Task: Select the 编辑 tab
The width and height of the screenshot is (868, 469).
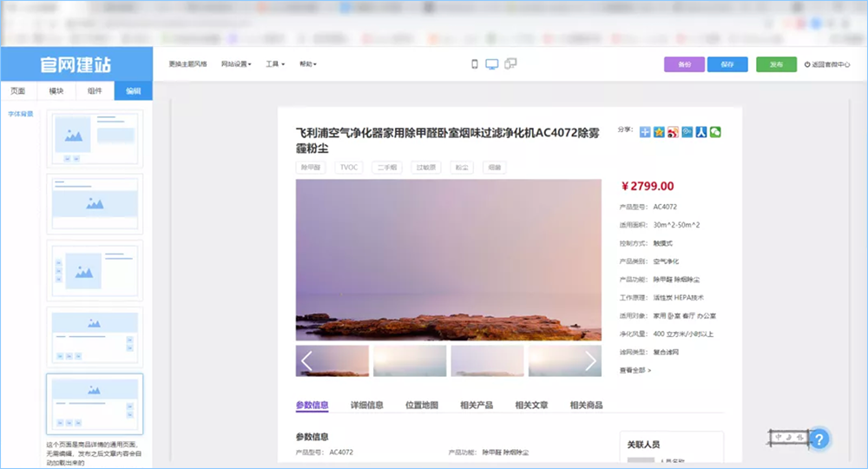Action: 134,91
